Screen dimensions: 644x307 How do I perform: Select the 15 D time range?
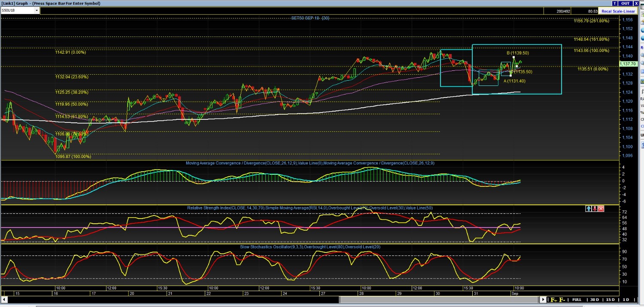coord(610,300)
